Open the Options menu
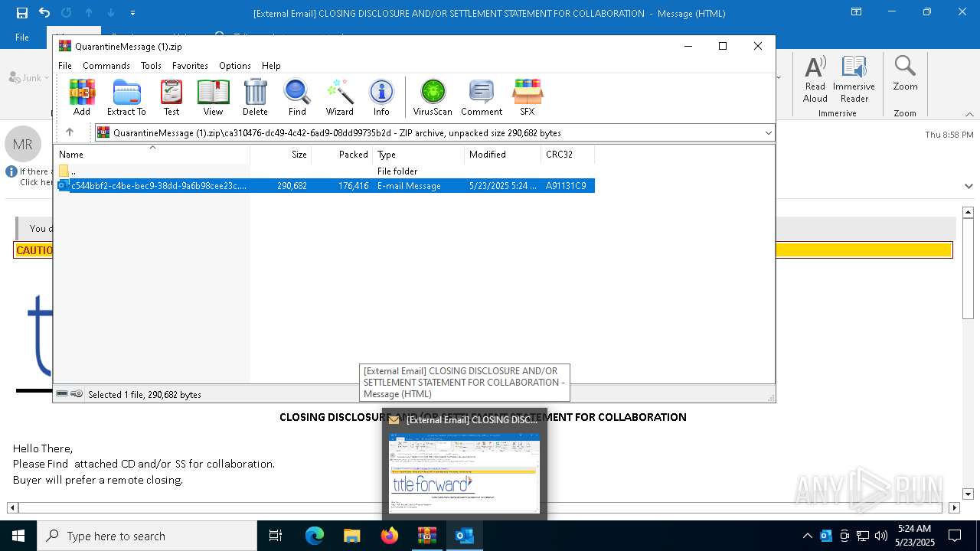This screenshot has width=980, height=551. (x=235, y=66)
